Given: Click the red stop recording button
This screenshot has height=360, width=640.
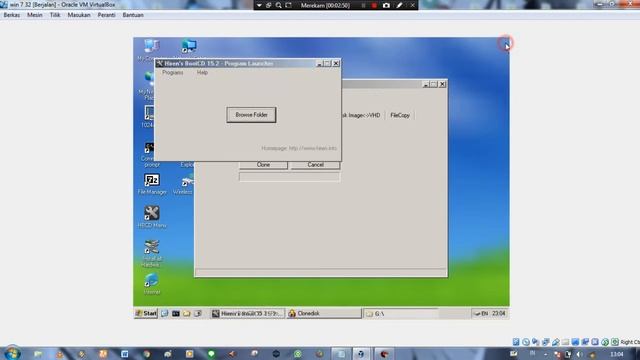Looking at the screenshot, I should tap(374, 5).
